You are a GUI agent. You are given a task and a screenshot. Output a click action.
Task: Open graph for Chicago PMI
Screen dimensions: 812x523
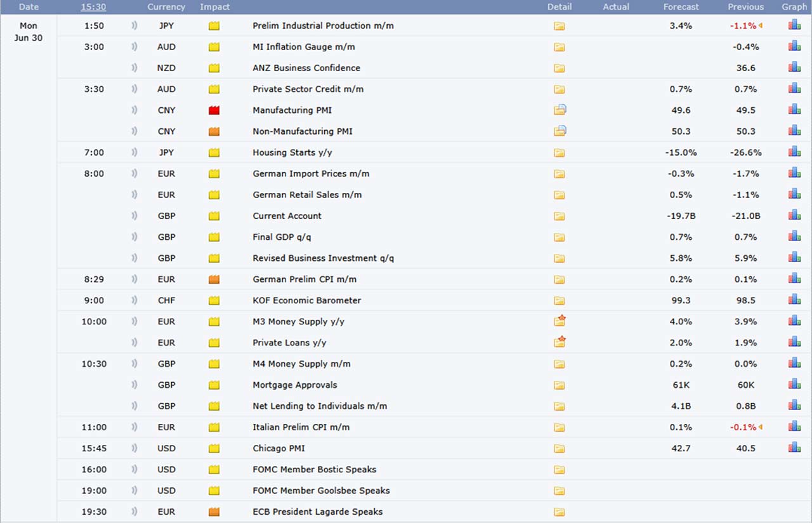(x=794, y=448)
